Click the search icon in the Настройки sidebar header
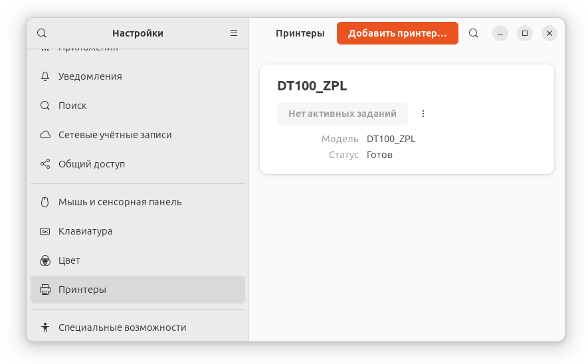 point(42,33)
